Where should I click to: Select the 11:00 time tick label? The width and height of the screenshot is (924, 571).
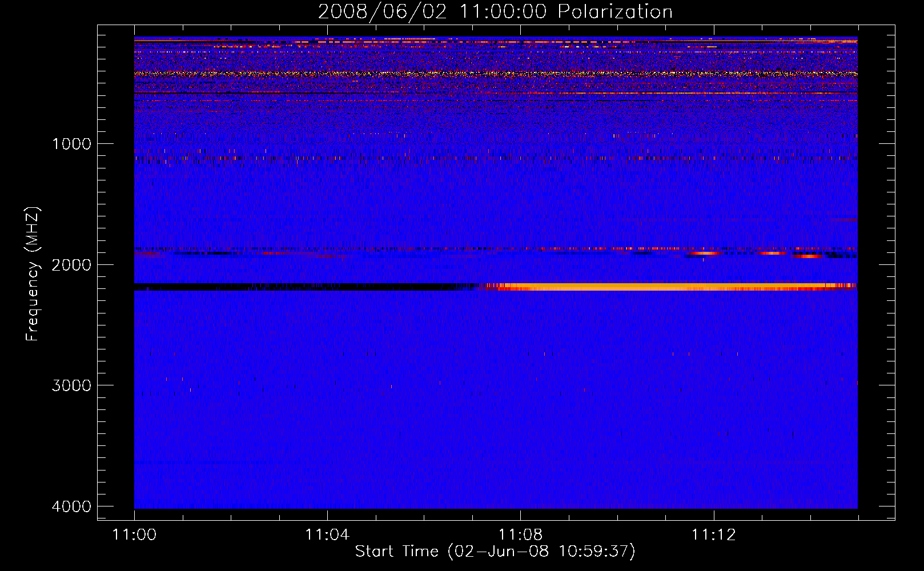(134, 534)
